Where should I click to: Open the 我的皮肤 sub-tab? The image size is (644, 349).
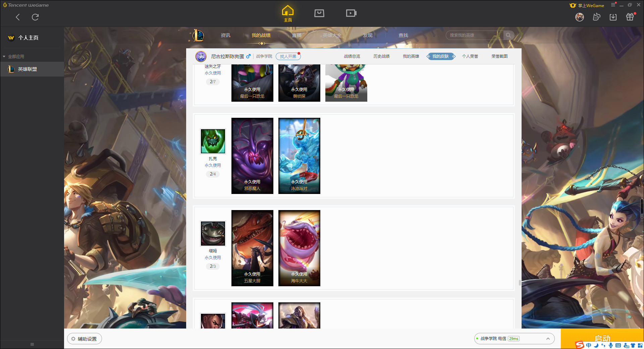pos(441,56)
